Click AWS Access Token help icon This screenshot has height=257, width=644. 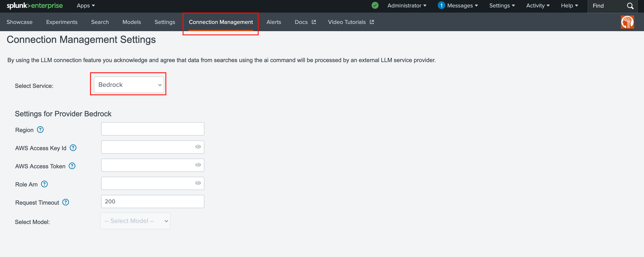(72, 166)
